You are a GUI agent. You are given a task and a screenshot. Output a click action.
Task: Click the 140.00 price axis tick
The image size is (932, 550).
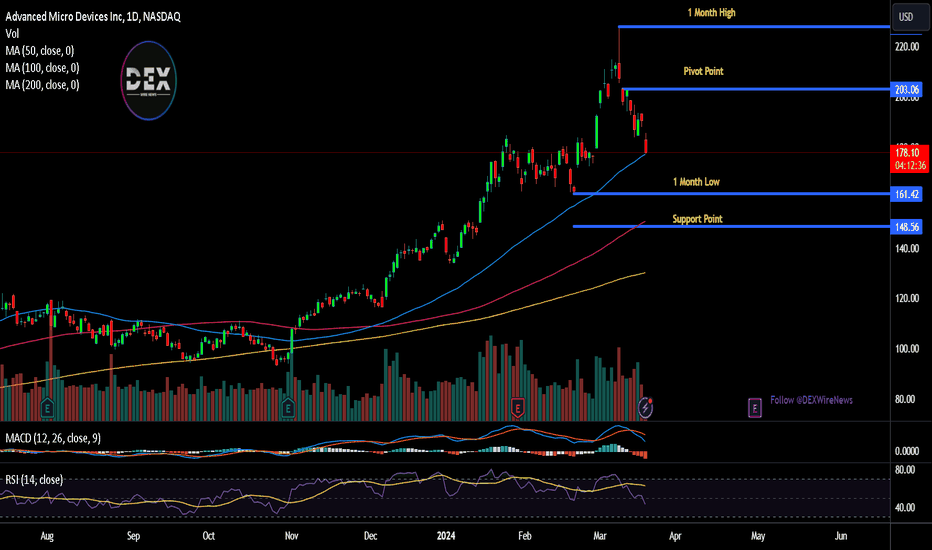click(907, 249)
